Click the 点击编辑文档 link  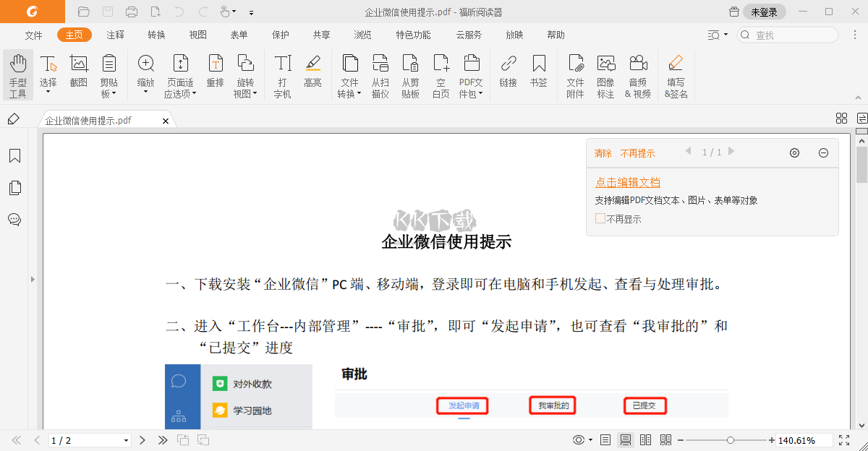pos(627,182)
